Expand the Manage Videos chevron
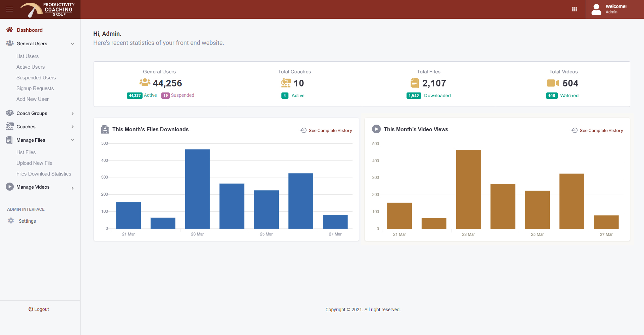Viewport: 644px width, 335px height. (72, 188)
